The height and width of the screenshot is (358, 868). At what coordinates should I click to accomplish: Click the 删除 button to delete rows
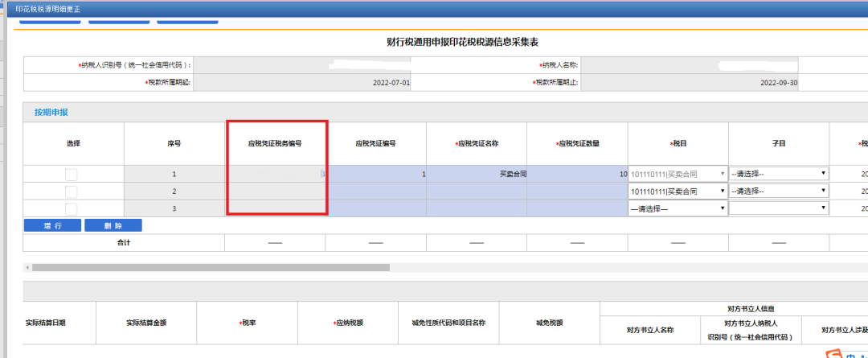[113, 225]
